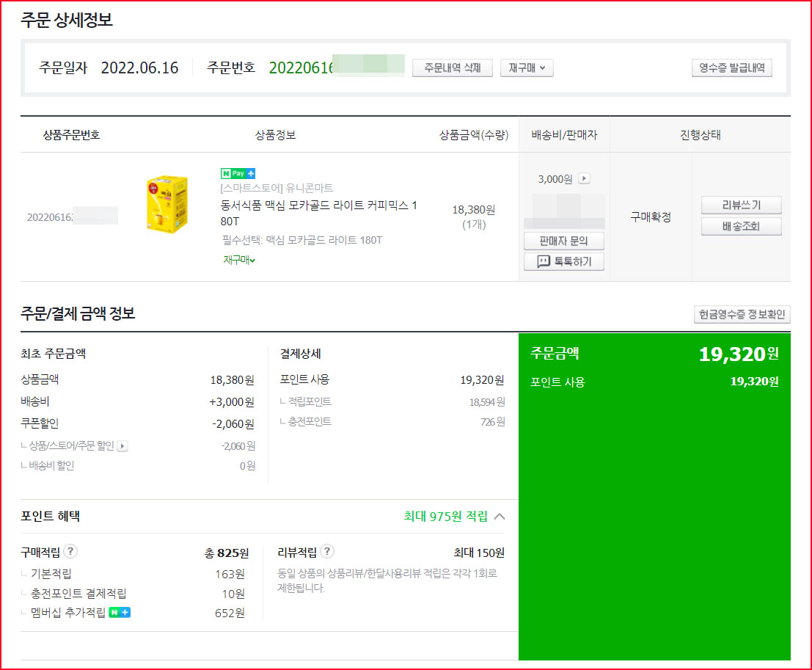This screenshot has height=670, width=812.
Task: Open the 재구매 dropdown in the order header
Action: point(527,68)
